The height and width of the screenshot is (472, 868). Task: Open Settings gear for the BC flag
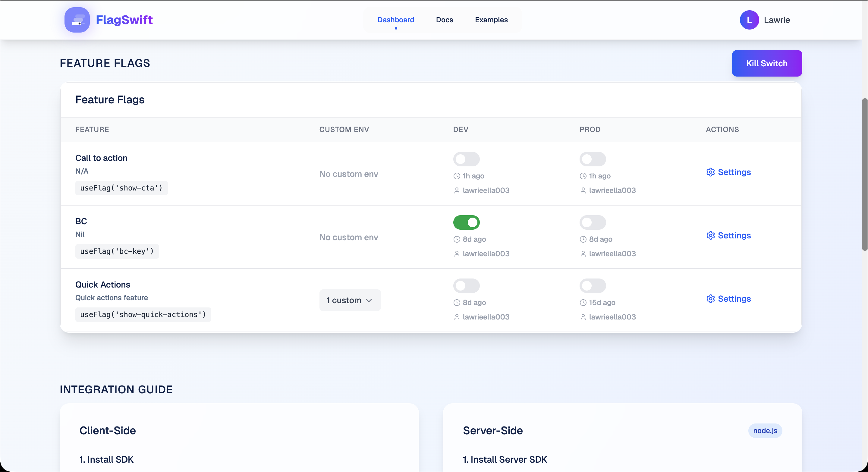(x=711, y=235)
